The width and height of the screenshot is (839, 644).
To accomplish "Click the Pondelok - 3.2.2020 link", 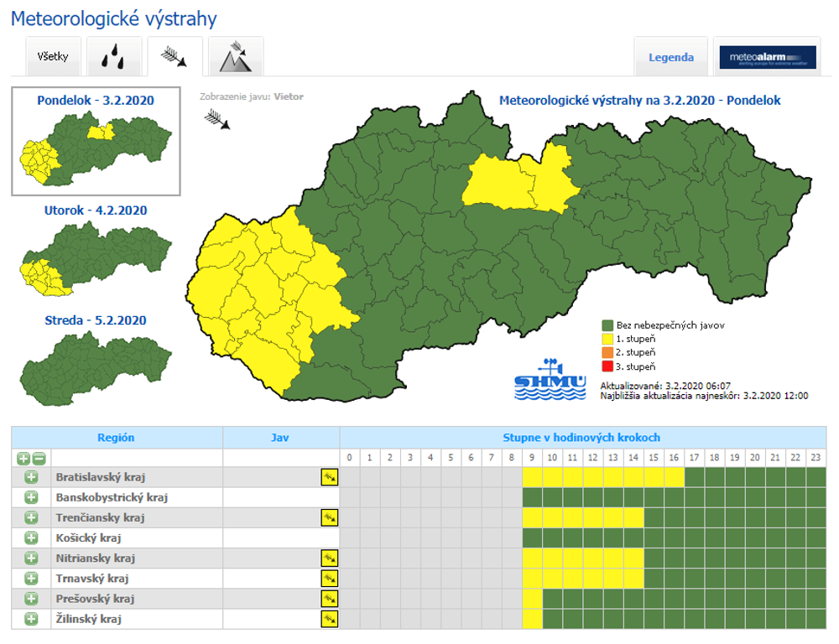I will [95, 101].
